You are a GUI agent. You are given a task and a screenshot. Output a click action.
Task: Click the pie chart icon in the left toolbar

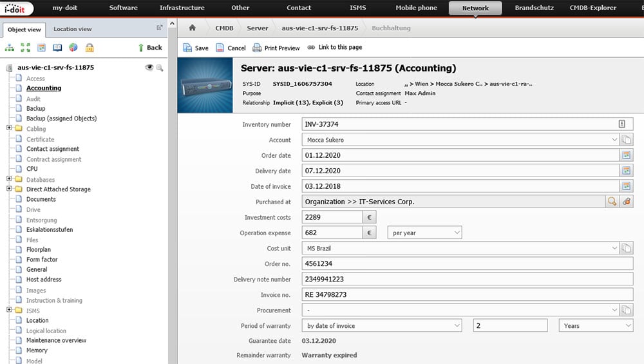point(73,48)
